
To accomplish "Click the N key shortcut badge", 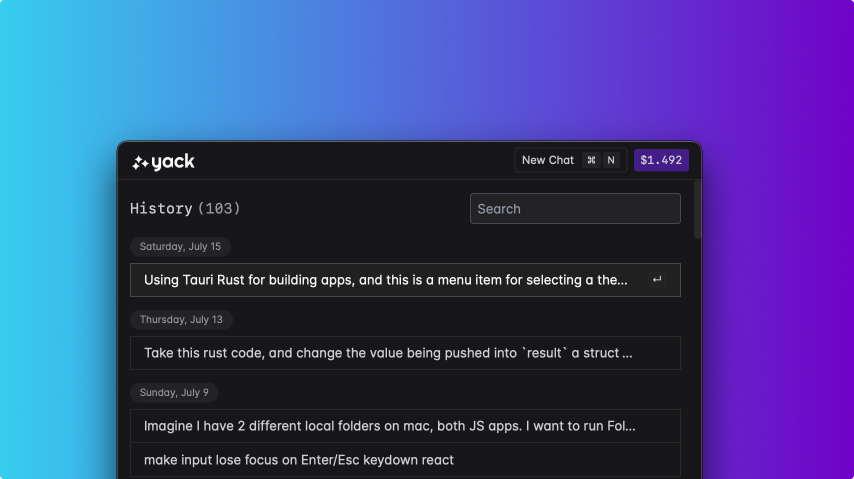I will click(611, 160).
